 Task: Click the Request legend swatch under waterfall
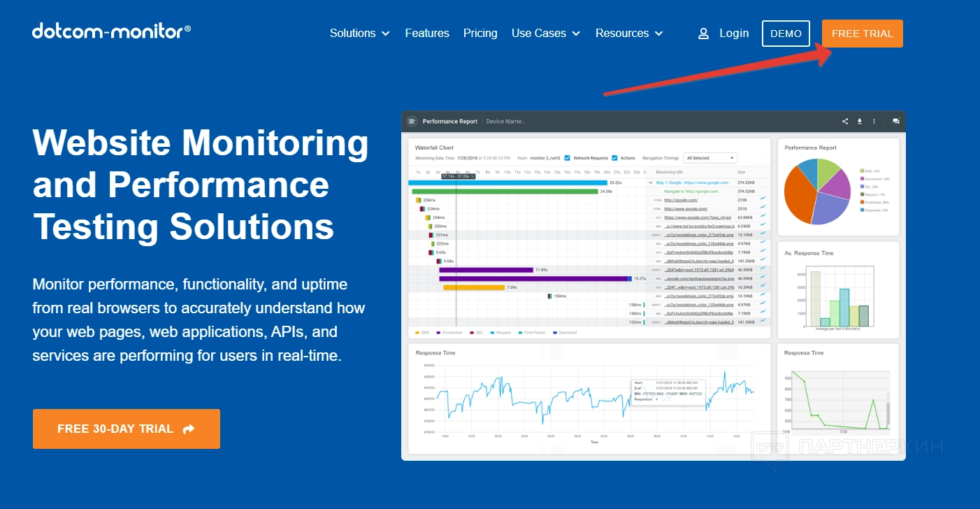coord(492,332)
